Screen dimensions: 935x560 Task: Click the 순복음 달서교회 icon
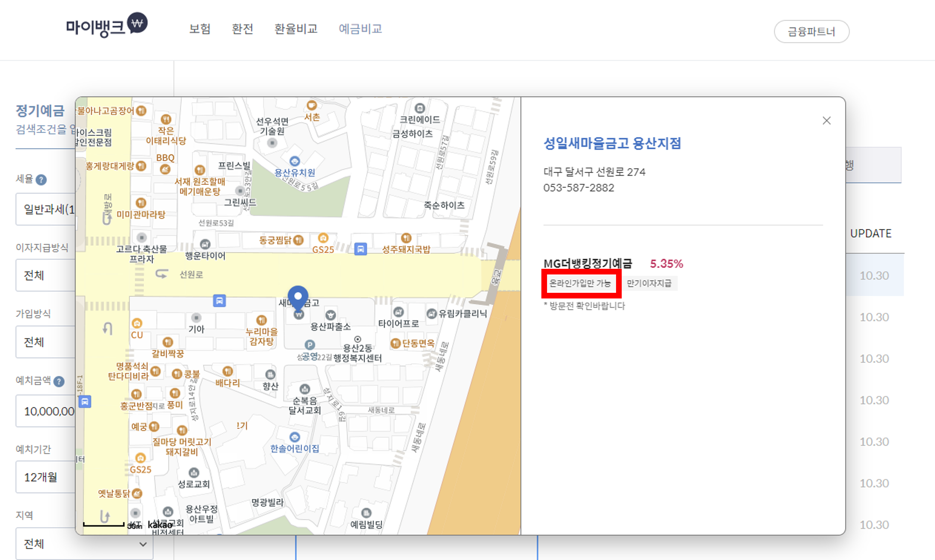tap(304, 389)
